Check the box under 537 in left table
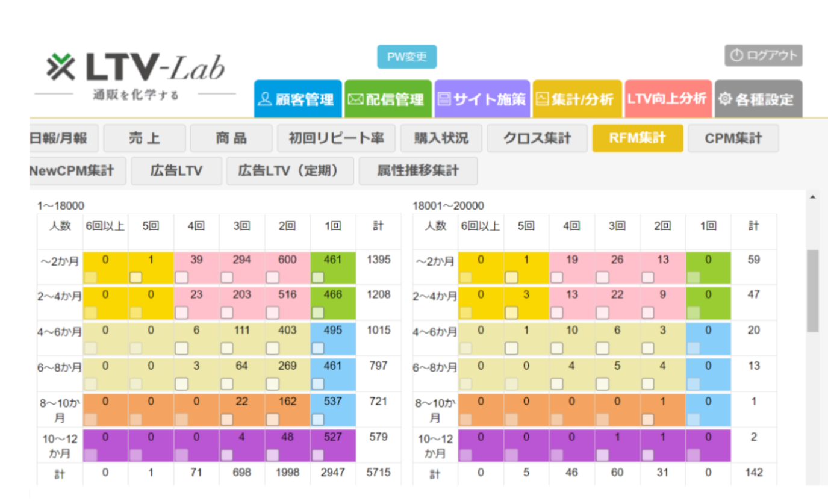 click(x=318, y=420)
